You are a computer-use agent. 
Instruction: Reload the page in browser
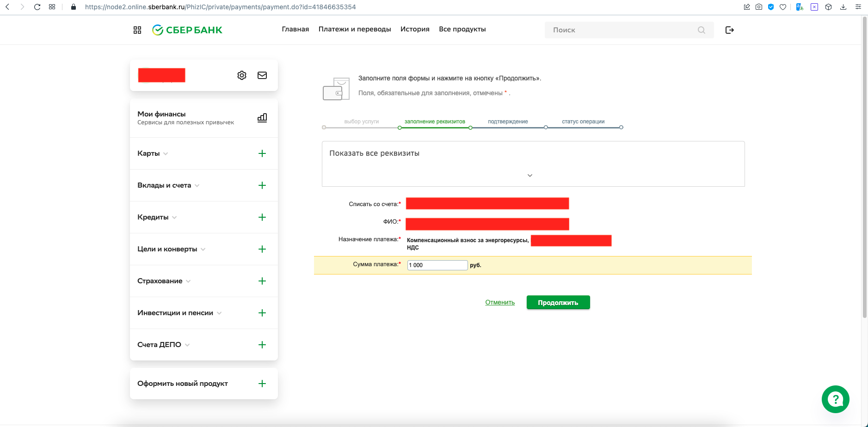37,7
